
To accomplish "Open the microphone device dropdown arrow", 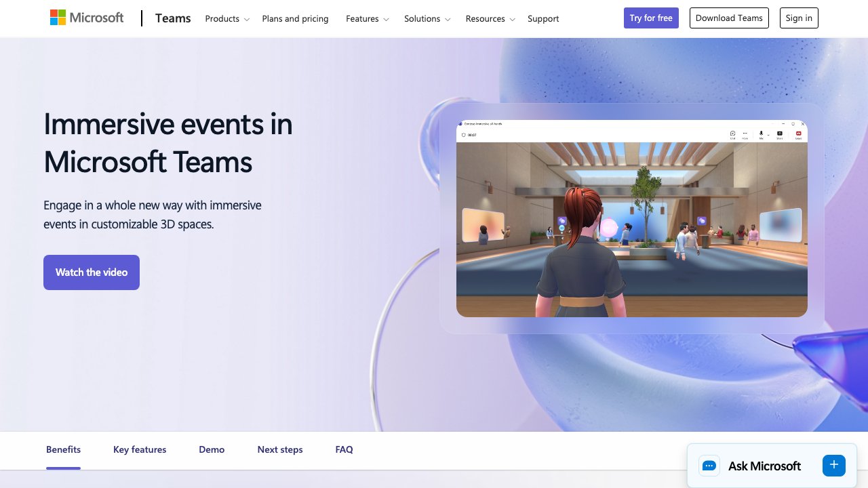I will (x=768, y=135).
